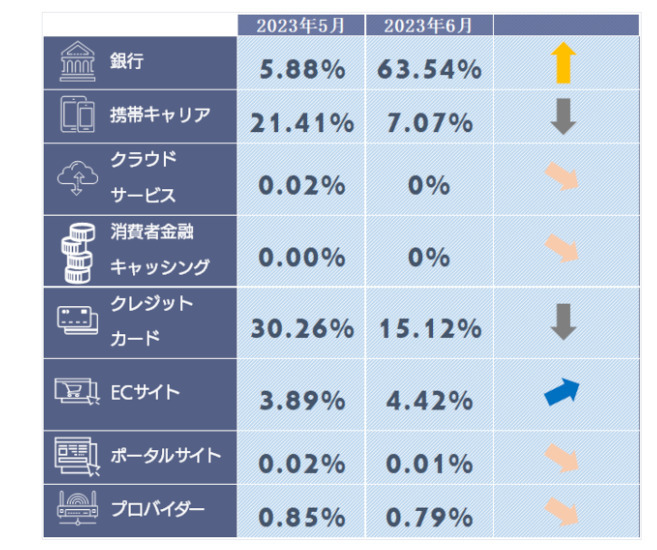Screen dimensions: 657x550
Task: Click the yellow up arrow for 銀行
Action: pyautogui.click(x=565, y=64)
